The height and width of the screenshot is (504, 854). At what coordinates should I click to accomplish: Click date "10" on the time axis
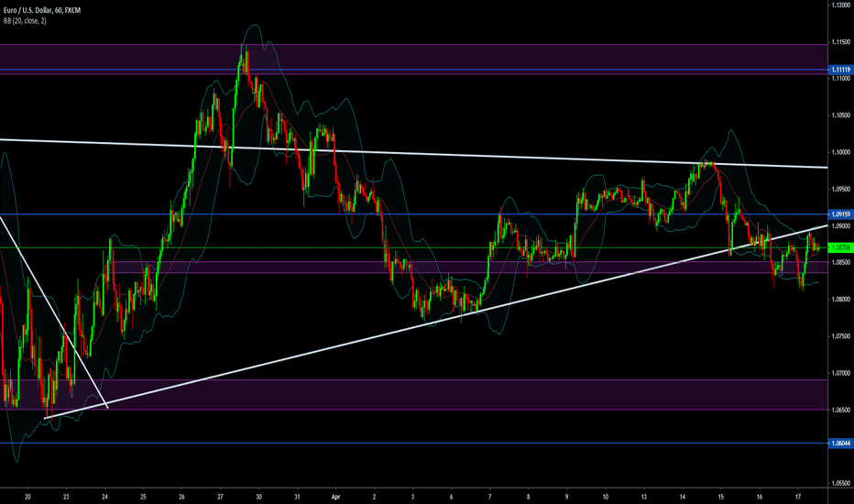[x=605, y=497]
